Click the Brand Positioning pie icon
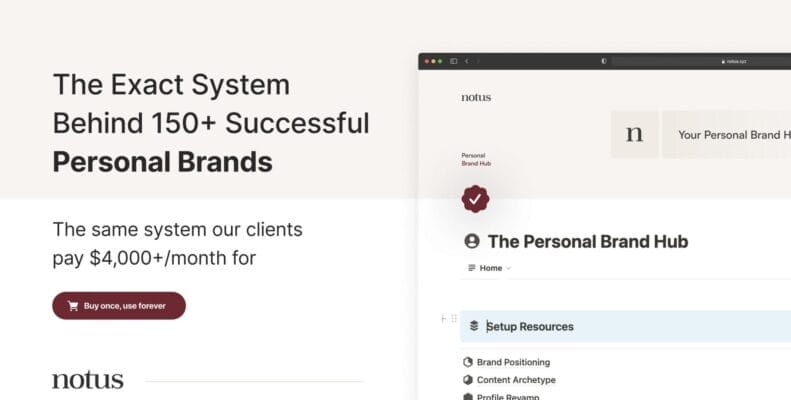Viewport: 791px width, 400px height. 467,362
